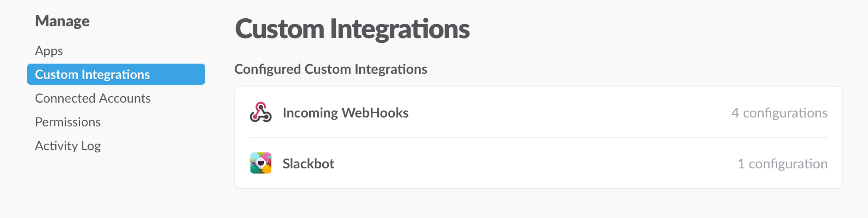Open the Permissions section
Image resolution: width=868 pixels, height=218 pixels.
click(68, 122)
